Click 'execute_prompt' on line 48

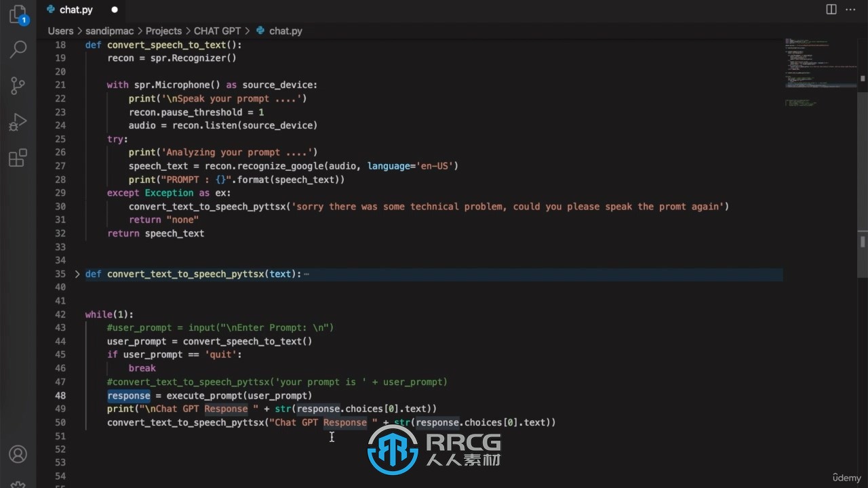click(204, 395)
